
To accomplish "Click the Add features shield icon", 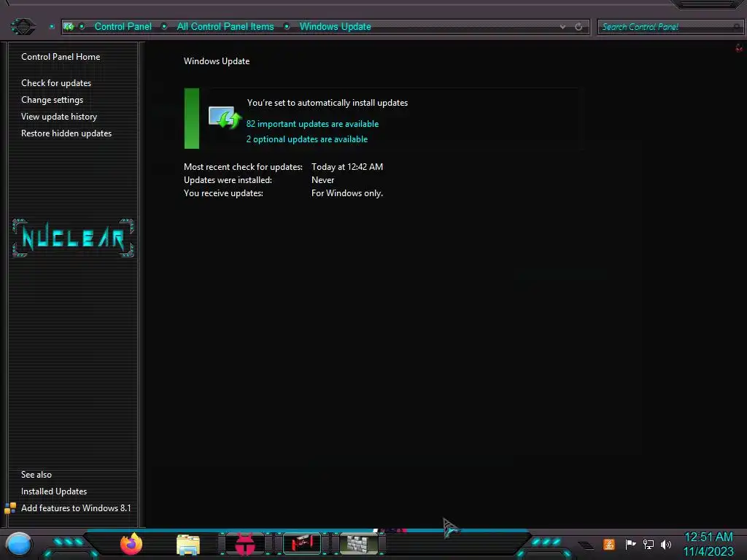I will tap(10, 508).
